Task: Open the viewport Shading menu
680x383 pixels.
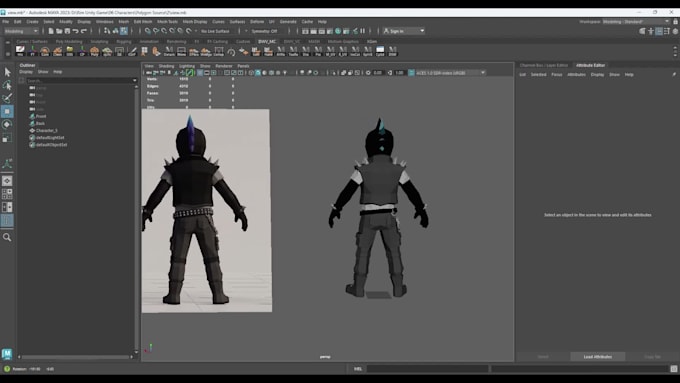Action: pos(166,66)
